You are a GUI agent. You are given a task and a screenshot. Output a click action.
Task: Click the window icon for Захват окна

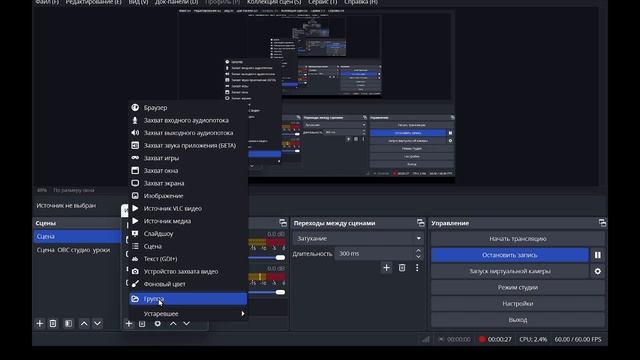coord(135,170)
